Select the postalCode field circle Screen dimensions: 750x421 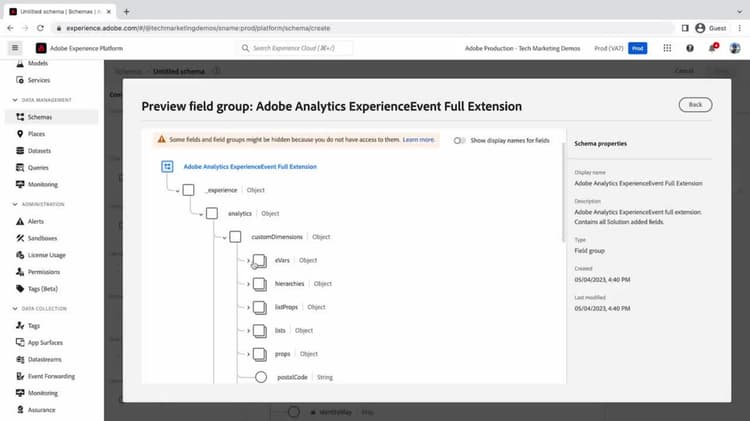[261, 377]
